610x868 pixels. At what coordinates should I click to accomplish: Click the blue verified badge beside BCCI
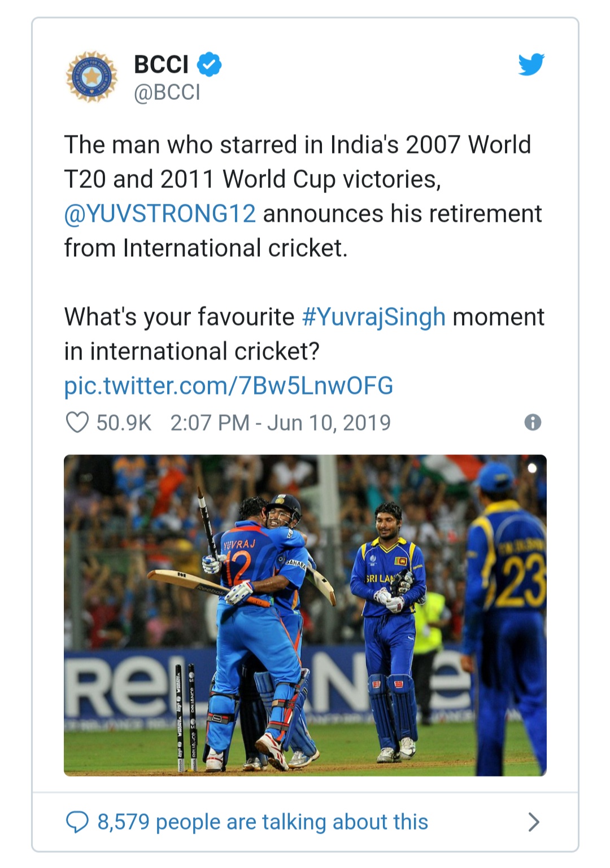[x=209, y=64]
